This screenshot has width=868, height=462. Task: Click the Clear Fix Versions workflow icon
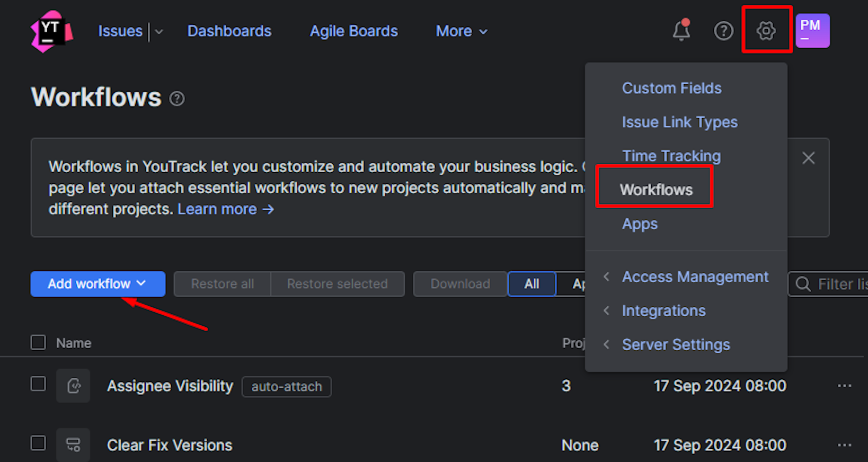pos(73,445)
